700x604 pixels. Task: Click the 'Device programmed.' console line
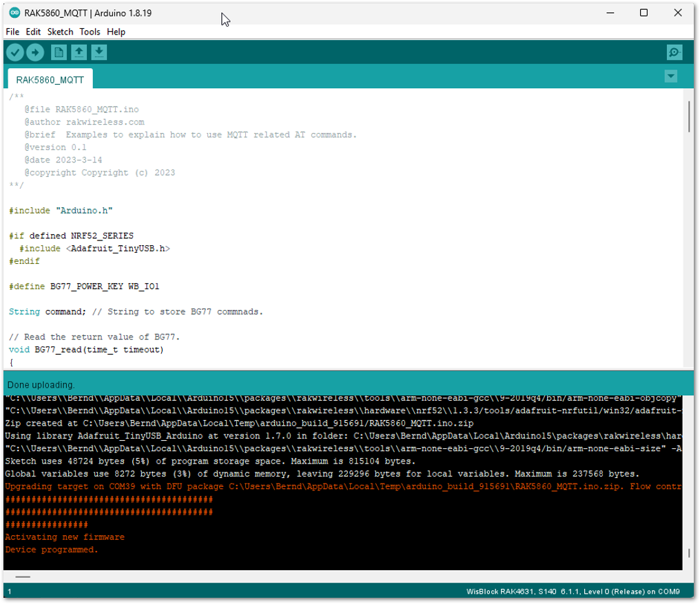click(52, 550)
